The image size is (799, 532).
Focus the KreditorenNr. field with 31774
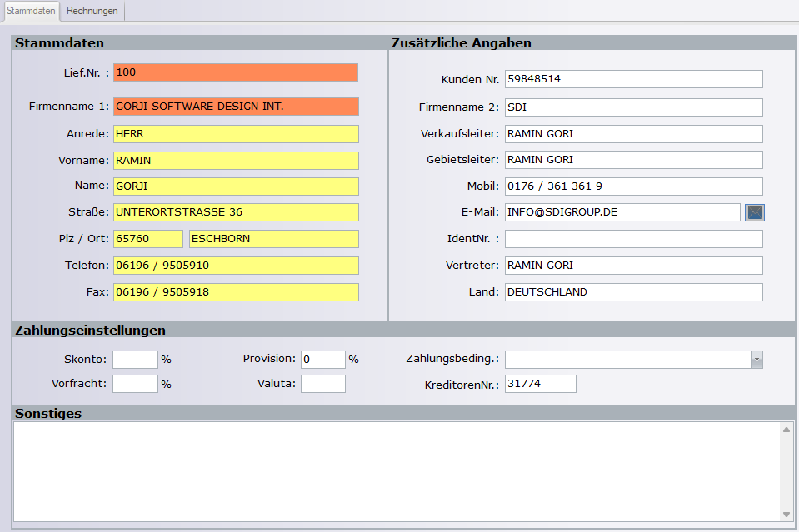(541, 384)
